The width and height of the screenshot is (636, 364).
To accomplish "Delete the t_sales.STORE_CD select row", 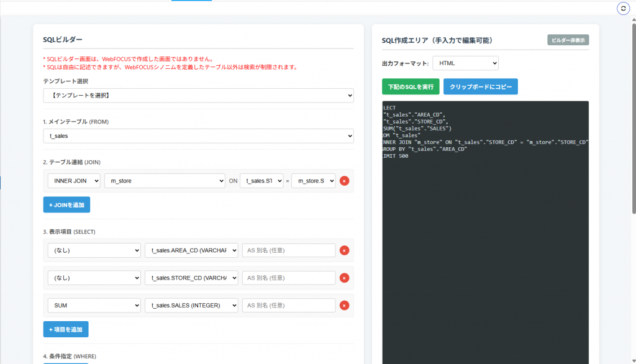I will point(344,278).
